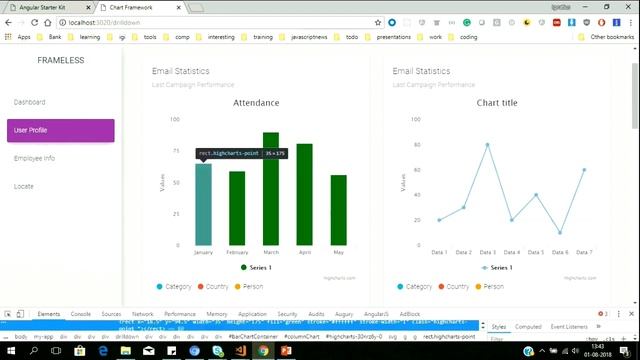Click the March bar in Attendance chart
Viewport: 640px width, 360px height.
pyautogui.click(x=271, y=189)
